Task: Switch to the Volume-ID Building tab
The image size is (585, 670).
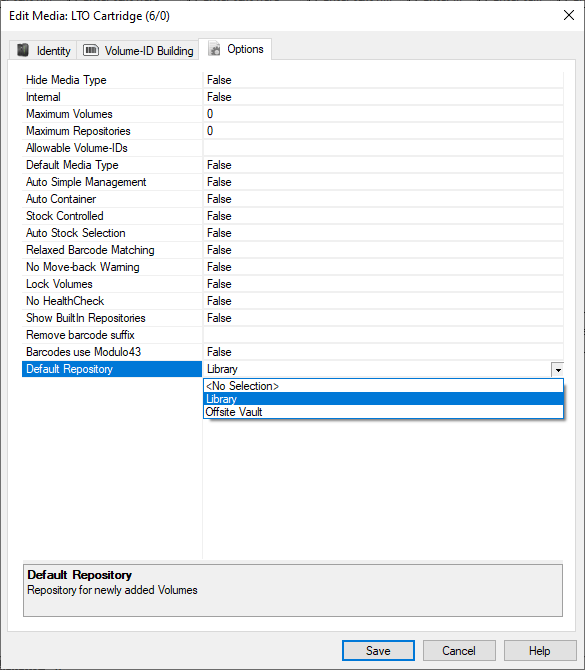Action: pos(138,50)
